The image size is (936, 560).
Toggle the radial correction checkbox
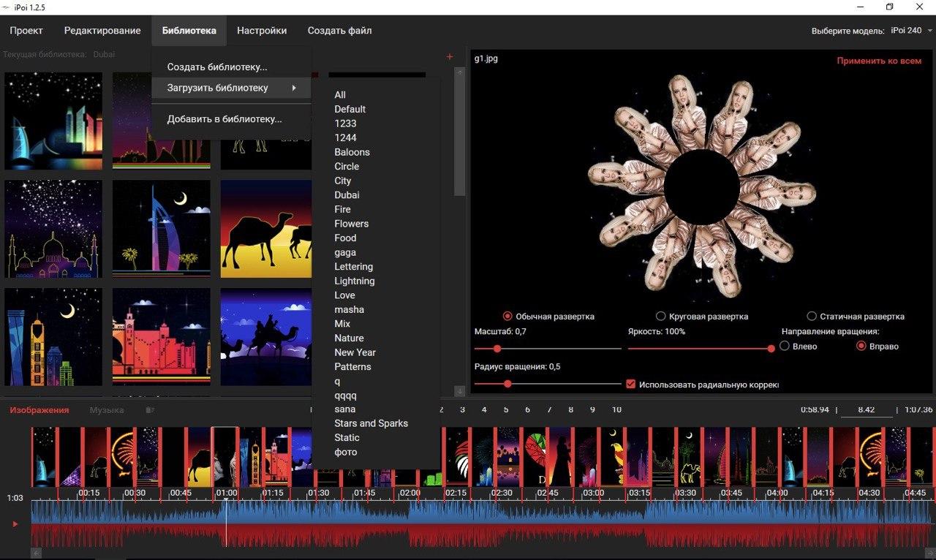tap(630, 384)
